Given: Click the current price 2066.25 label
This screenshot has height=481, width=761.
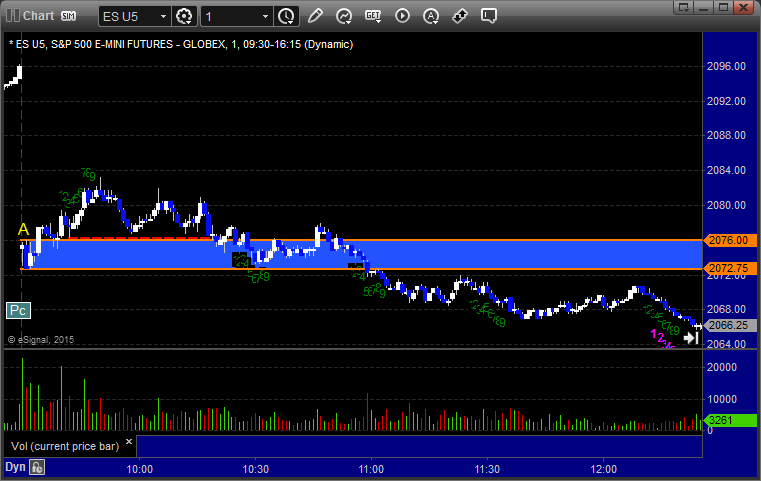Looking at the screenshot, I should click(x=729, y=326).
